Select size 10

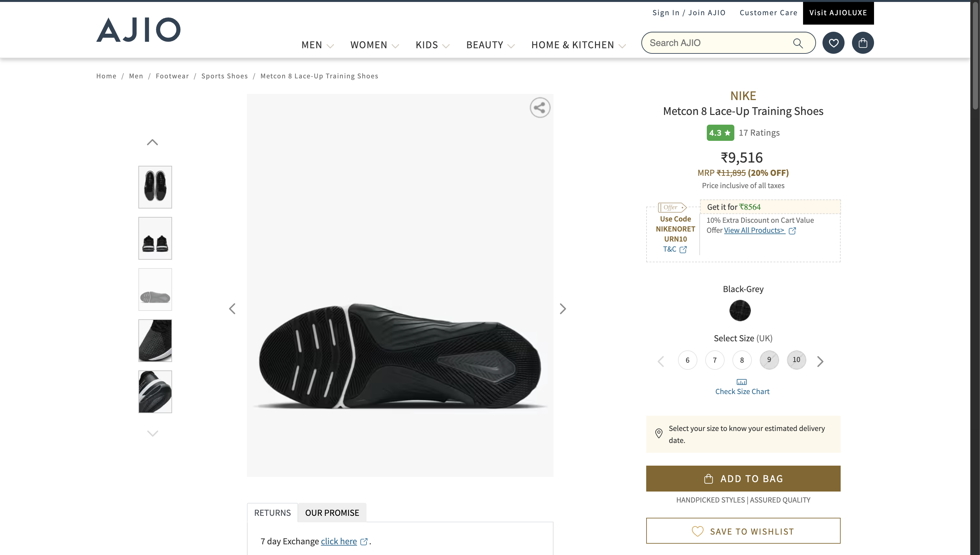point(797,360)
